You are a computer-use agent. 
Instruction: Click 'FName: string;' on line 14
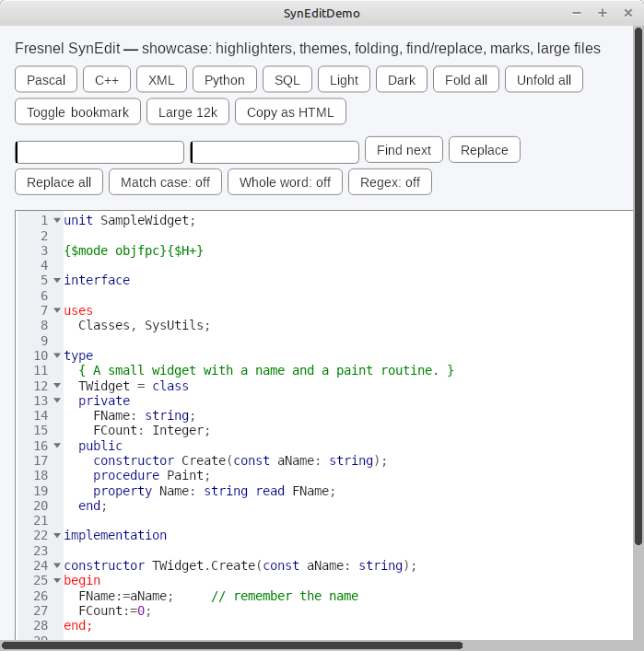point(144,415)
